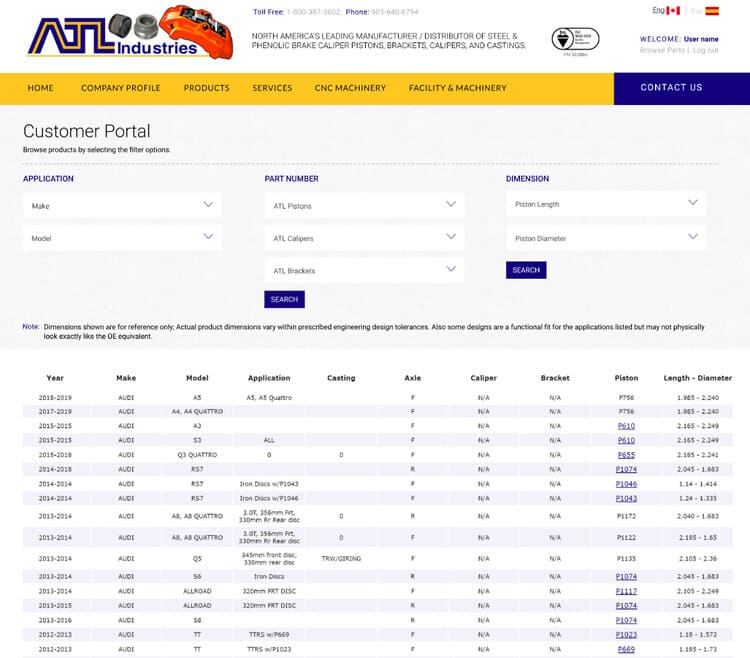Screen dimensions: 750x658
Task: Open piston P610 link for A3 row
Action: 626,426
